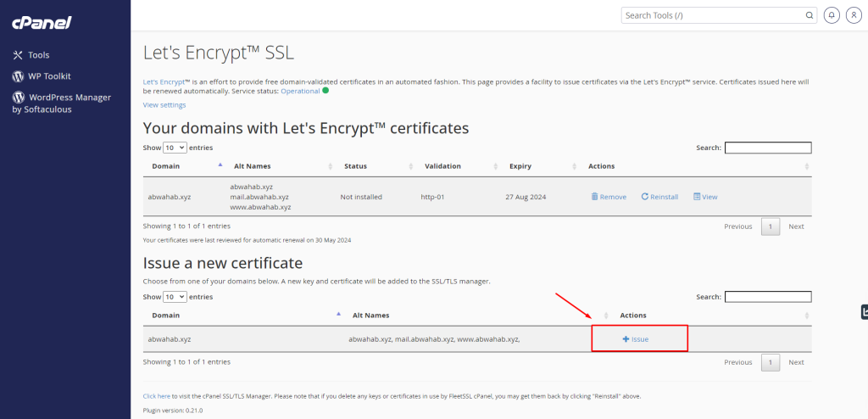Open entries dropdown in Issue new certificate

(175, 297)
